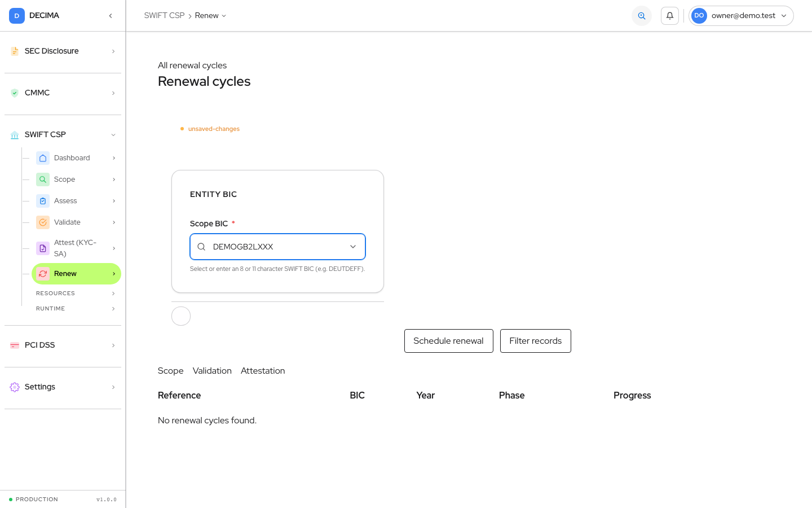Click the Scope magnifier icon
The width and height of the screenshot is (812, 508).
pos(43,179)
